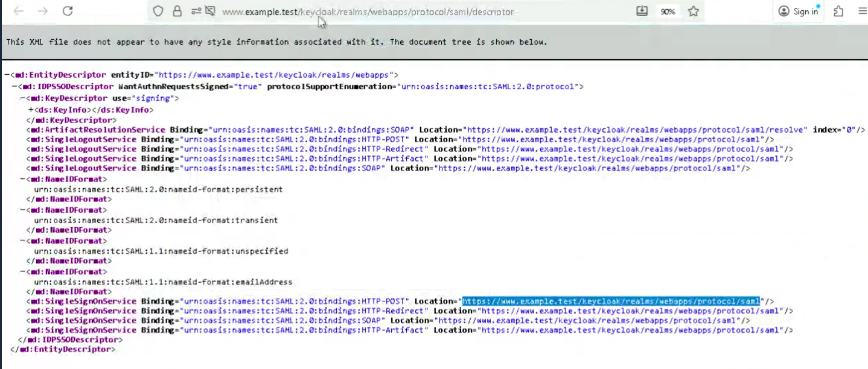Reload the SAML descriptor page
868x369 pixels.
[x=68, y=11]
